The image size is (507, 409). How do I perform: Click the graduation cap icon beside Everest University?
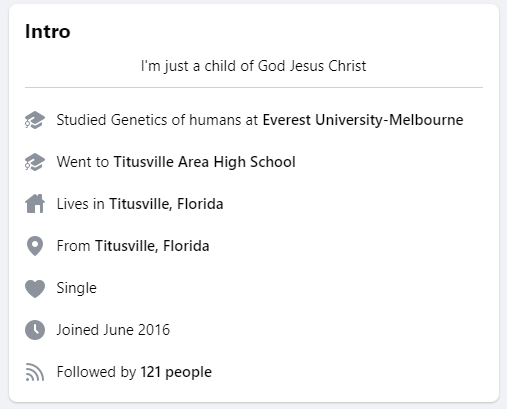pos(35,120)
